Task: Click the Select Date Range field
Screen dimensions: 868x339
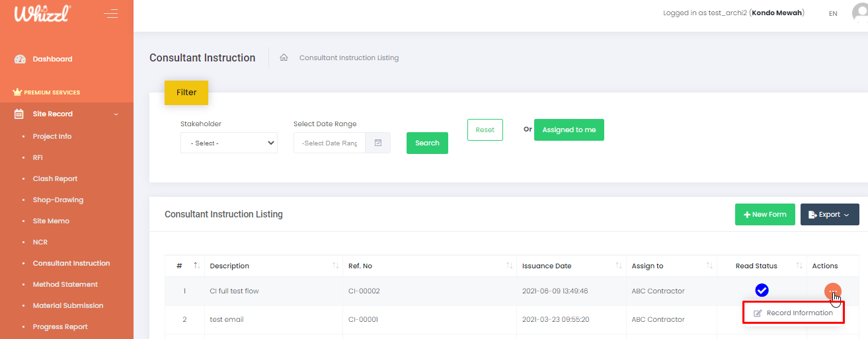Action: coord(329,143)
